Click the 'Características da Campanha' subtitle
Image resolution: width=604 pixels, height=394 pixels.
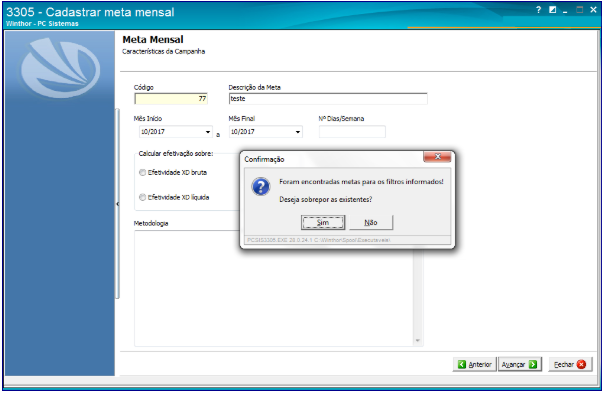click(163, 52)
